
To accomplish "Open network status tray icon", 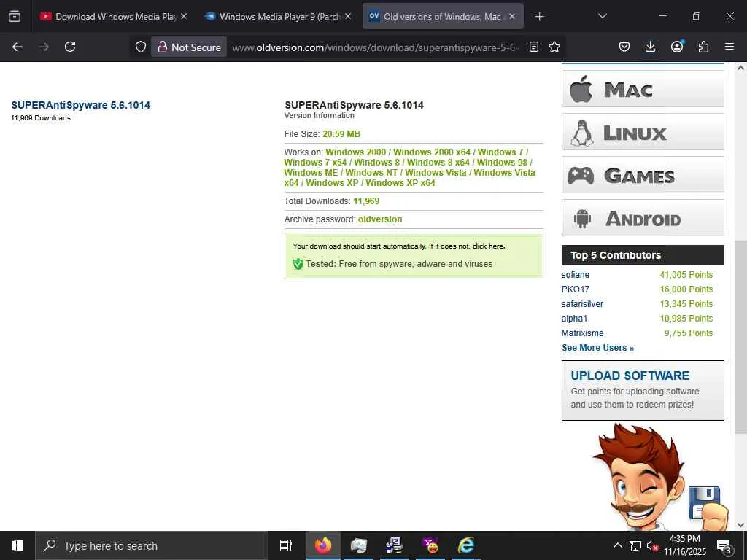I will click(x=635, y=545).
